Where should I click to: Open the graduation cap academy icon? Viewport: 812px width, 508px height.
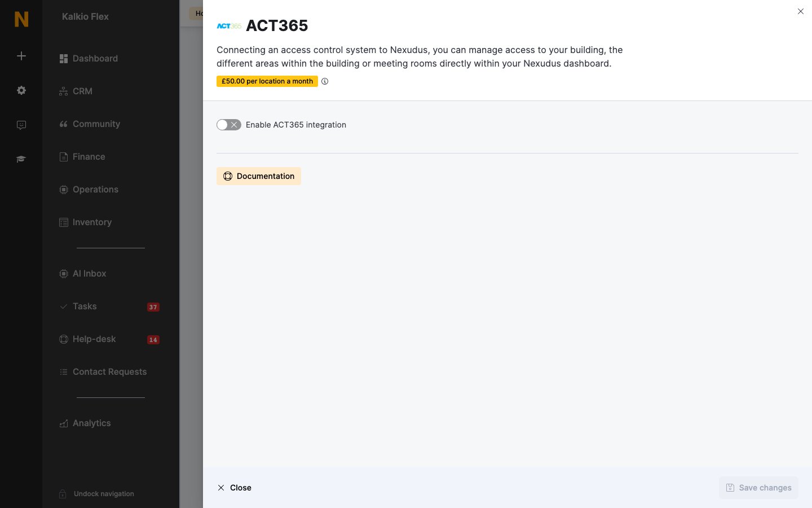[x=21, y=159]
